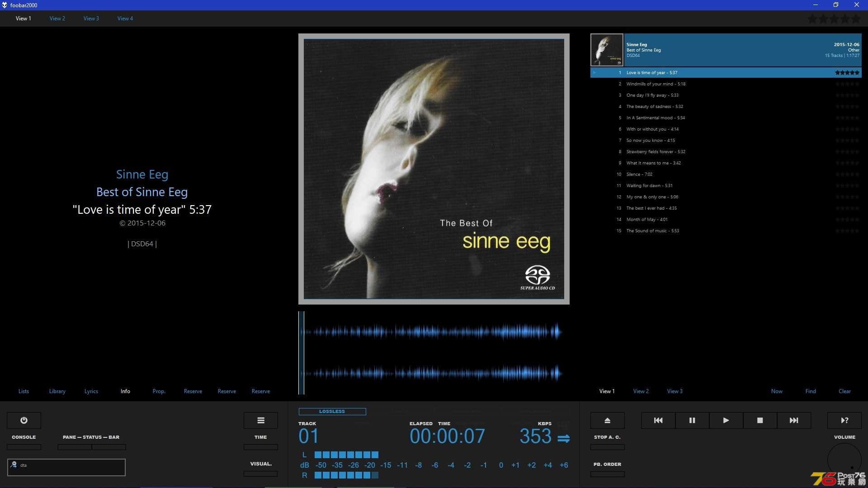This screenshot has height=488, width=868.
Task: Select track The Sound of music
Action: pyautogui.click(x=726, y=230)
